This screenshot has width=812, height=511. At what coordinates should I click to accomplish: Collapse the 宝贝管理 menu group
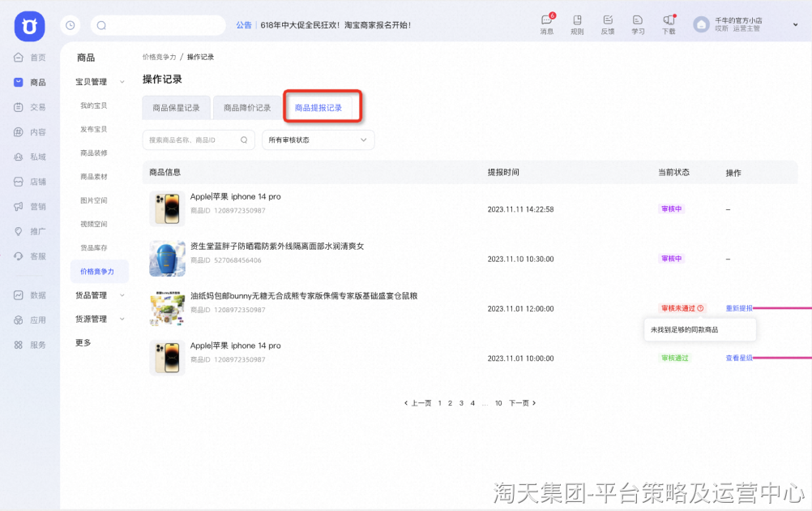(122, 82)
